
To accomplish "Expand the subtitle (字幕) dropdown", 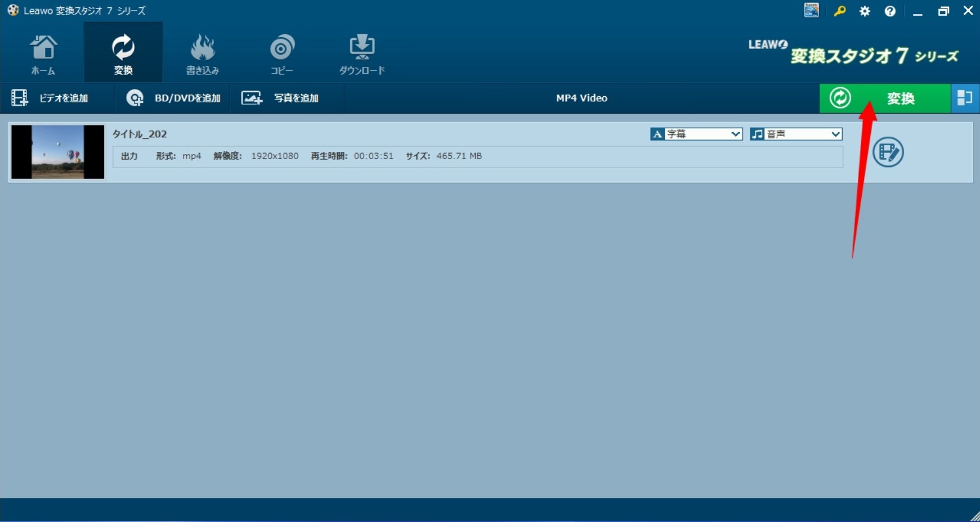I will pyautogui.click(x=697, y=134).
